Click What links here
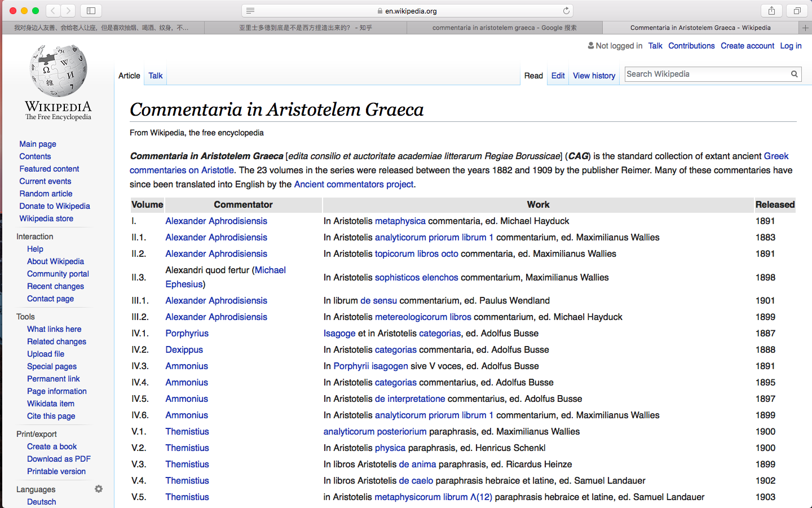Image resolution: width=812 pixels, height=508 pixels. (54, 329)
